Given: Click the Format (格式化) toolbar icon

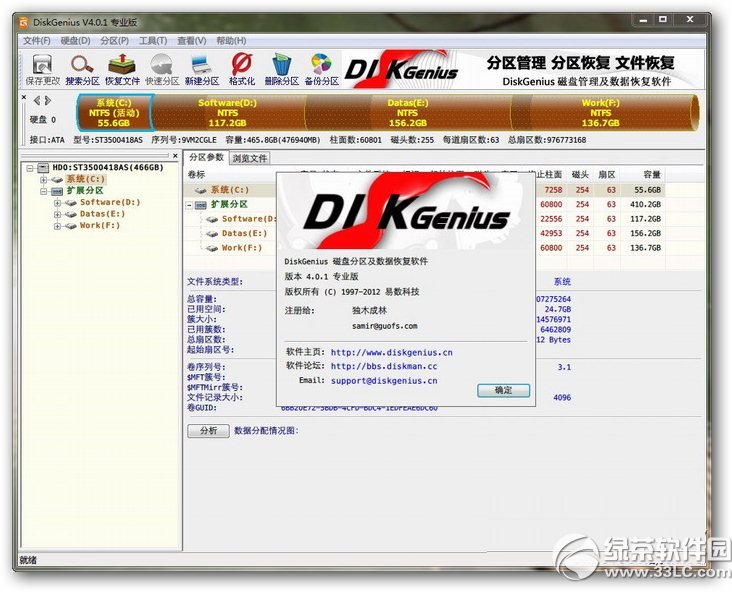Looking at the screenshot, I should [x=242, y=69].
